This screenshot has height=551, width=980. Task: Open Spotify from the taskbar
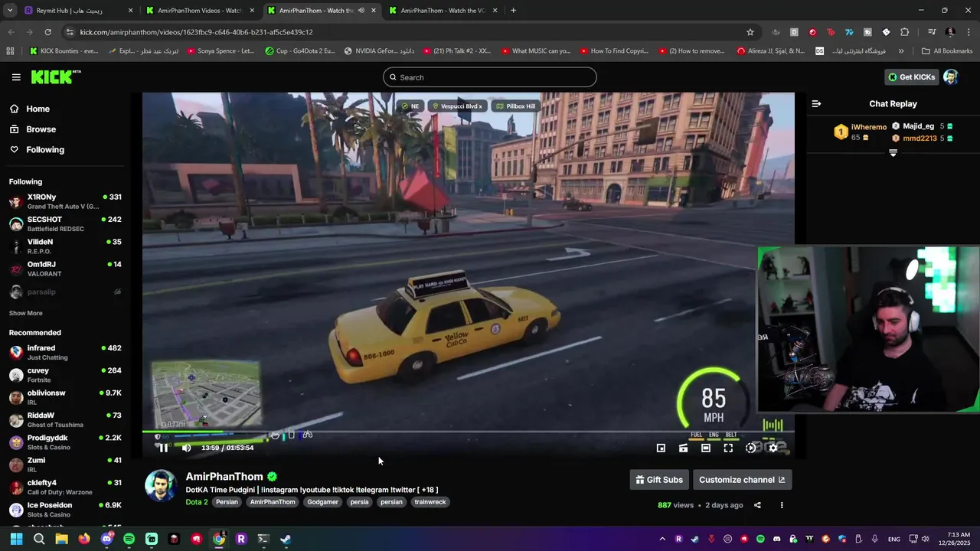click(x=129, y=539)
